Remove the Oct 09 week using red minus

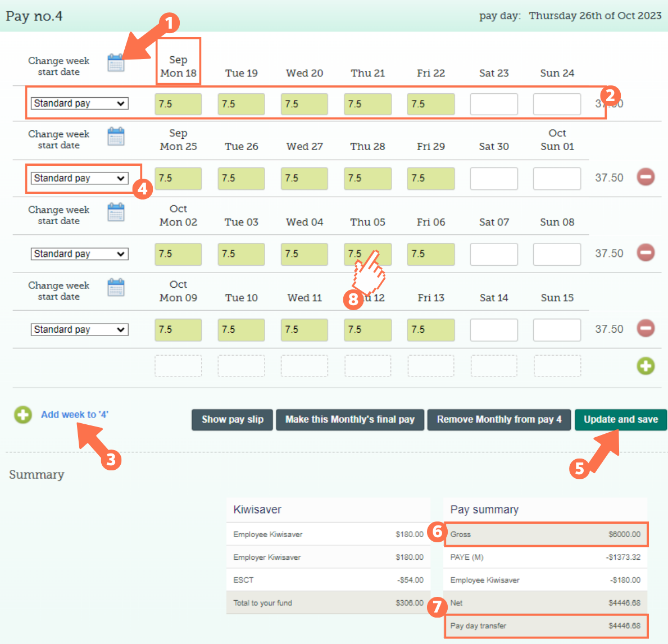coord(646,328)
